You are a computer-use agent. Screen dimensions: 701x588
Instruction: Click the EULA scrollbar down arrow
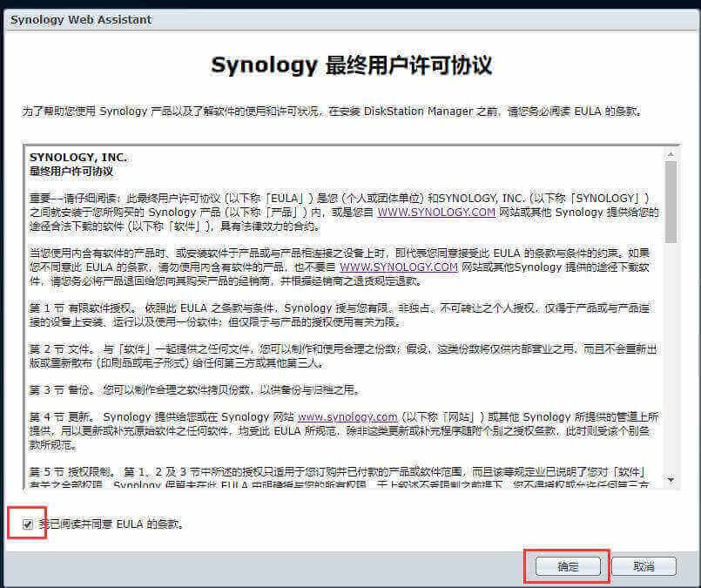coord(671,480)
